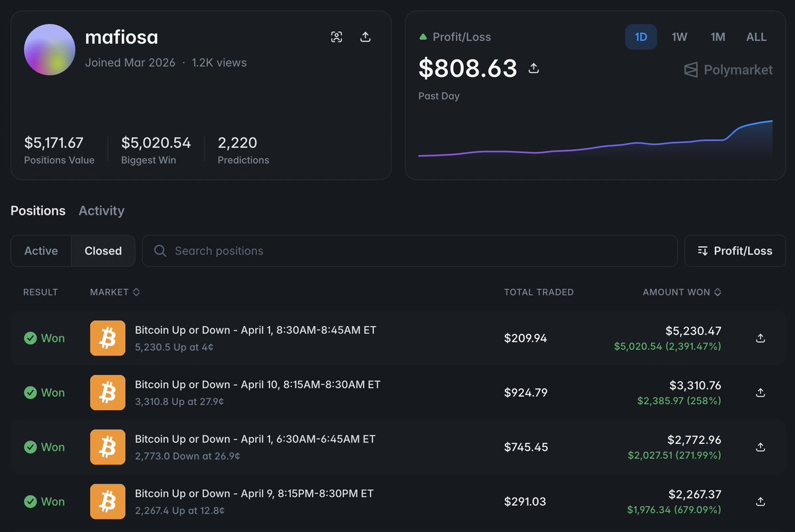This screenshot has height=532, width=795.
Task: Share the $5,230.47 winning position
Action: [x=761, y=338]
